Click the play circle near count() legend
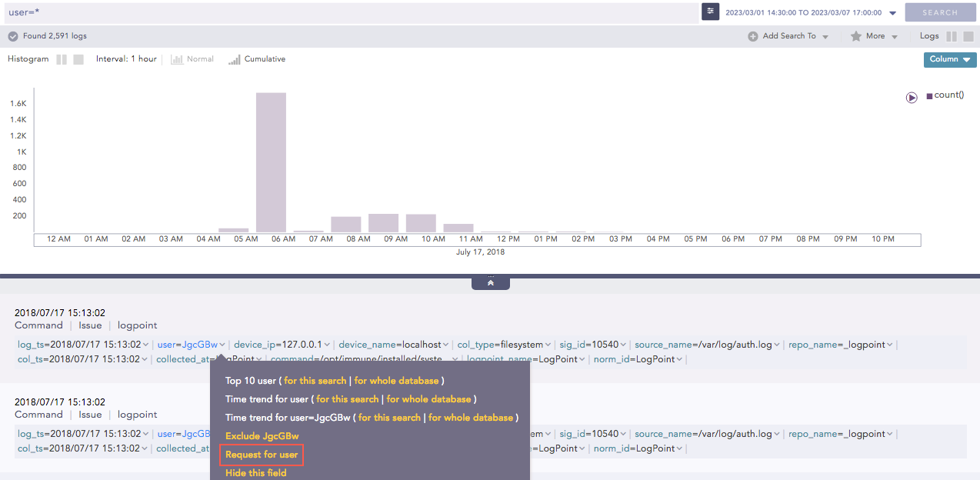This screenshot has height=480, width=980. [912, 97]
